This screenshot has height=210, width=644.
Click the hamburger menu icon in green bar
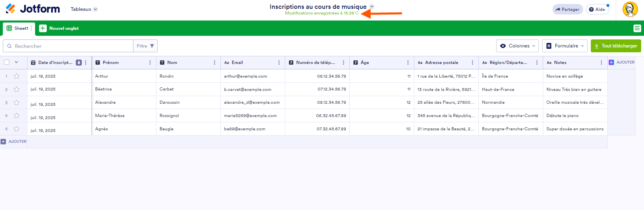tap(637, 28)
